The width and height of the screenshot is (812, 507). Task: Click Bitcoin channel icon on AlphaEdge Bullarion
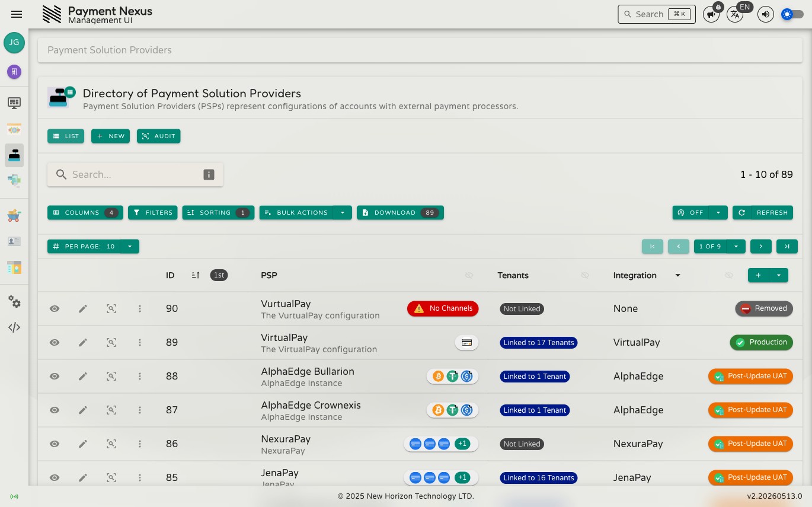[x=438, y=376]
